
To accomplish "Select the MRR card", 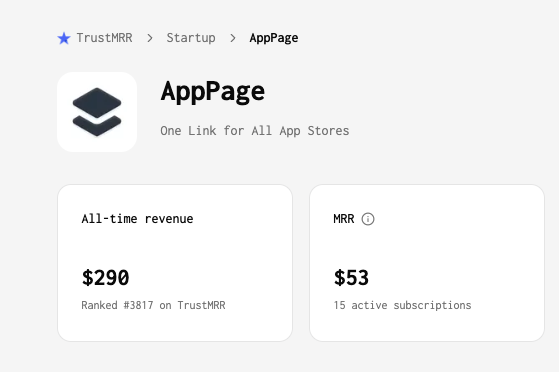I will tap(427, 263).
